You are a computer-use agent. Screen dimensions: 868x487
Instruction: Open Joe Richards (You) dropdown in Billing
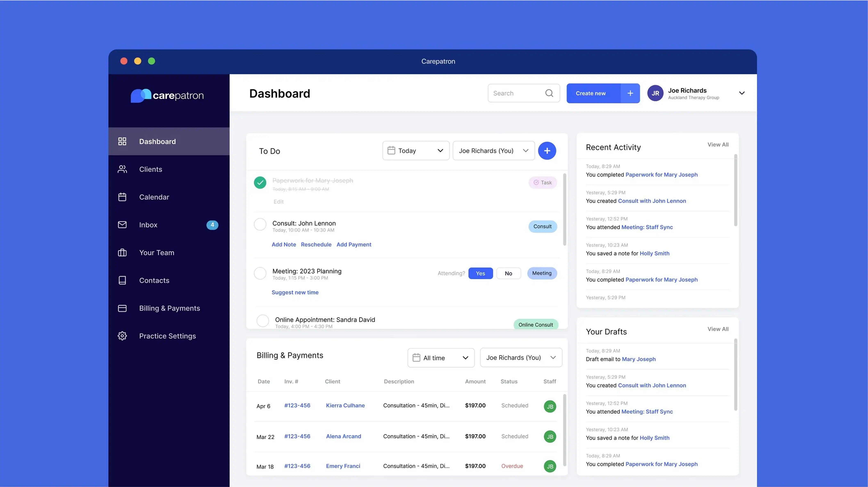[x=521, y=358]
